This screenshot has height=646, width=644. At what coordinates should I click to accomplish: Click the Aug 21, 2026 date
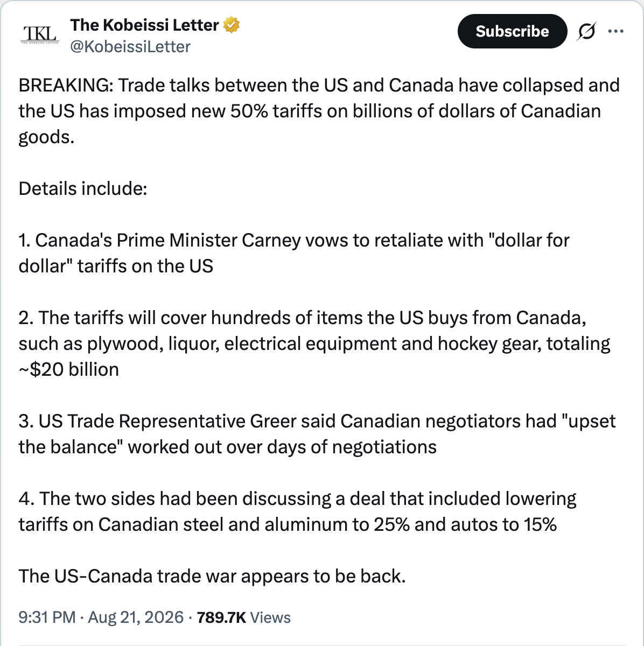coord(136,617)
